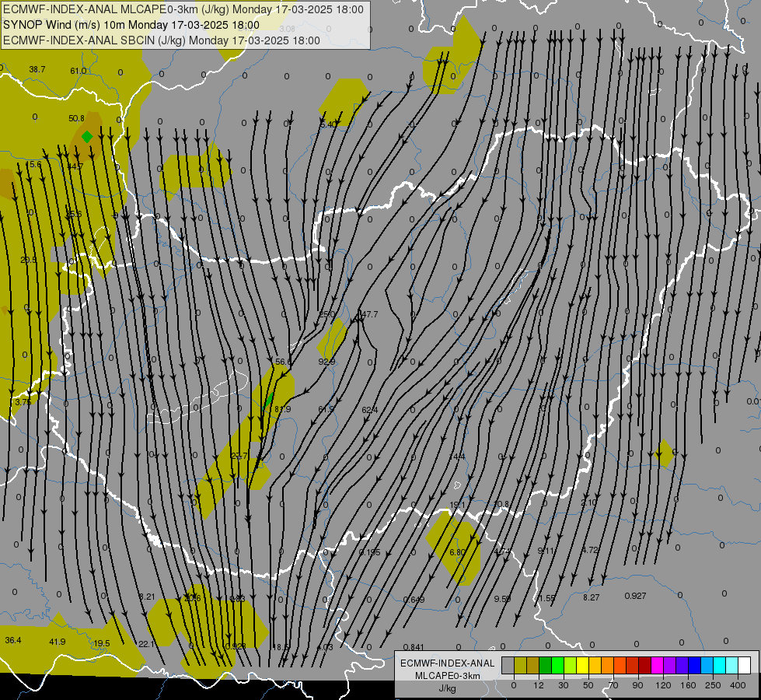Image resolution: width=761 pixels, height=700 pixels.
Task: Click the map value '61.0'
Action: point(79,71)
